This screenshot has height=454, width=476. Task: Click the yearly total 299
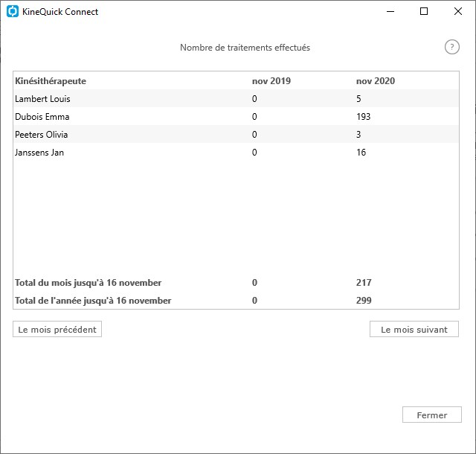click(x=364, y=301)
